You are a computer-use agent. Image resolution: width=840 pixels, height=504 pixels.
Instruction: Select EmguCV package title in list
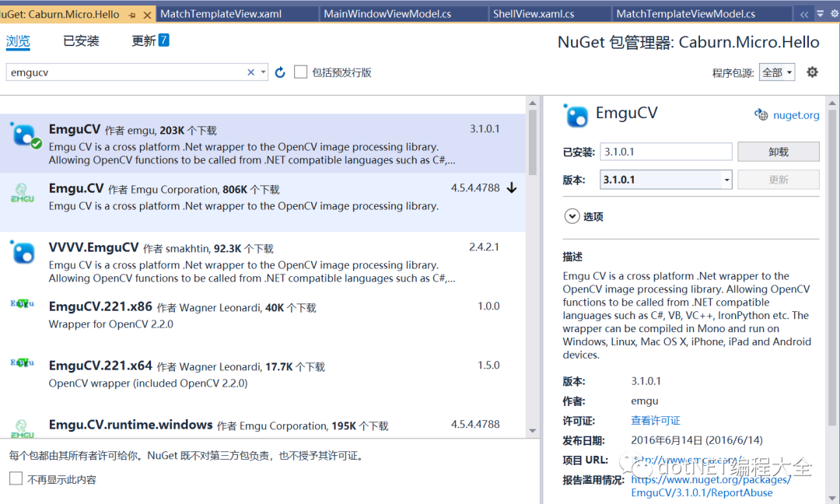pyautogui.click(x=75, y=129)
